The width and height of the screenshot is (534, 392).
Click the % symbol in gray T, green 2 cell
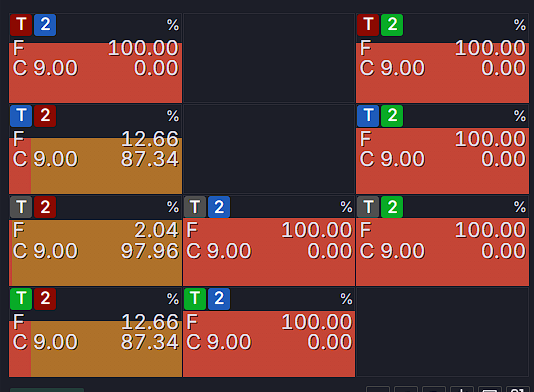(520, 207)
